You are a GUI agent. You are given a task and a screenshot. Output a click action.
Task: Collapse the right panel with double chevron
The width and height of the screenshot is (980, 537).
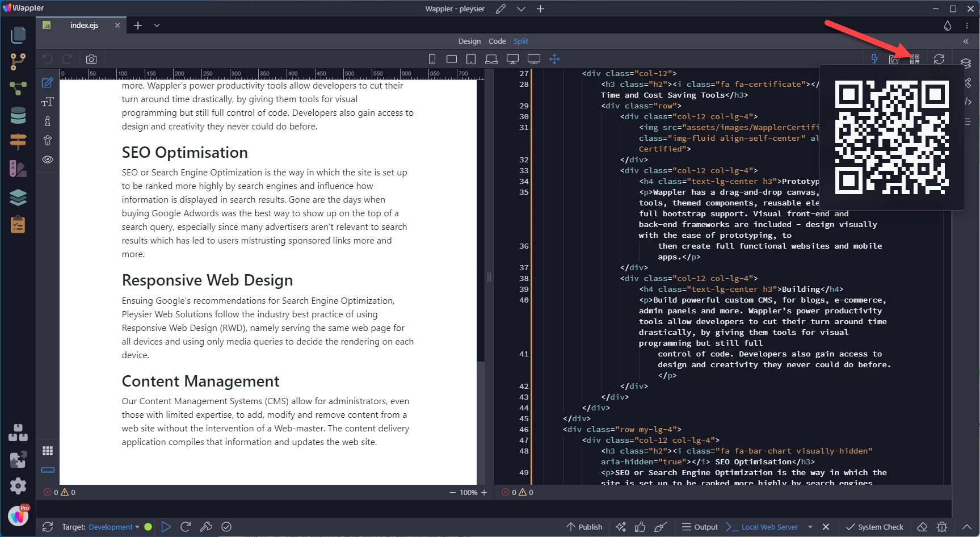966,41
